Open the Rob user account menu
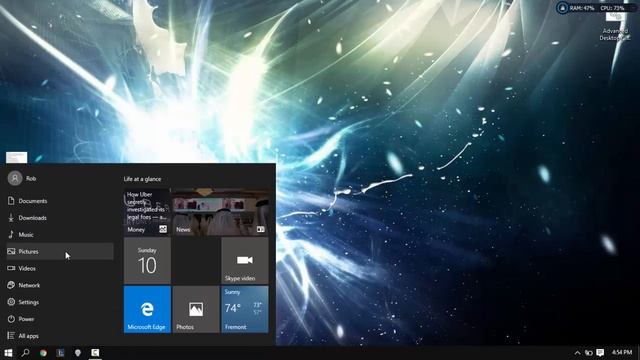 click(x=22, y=178)
